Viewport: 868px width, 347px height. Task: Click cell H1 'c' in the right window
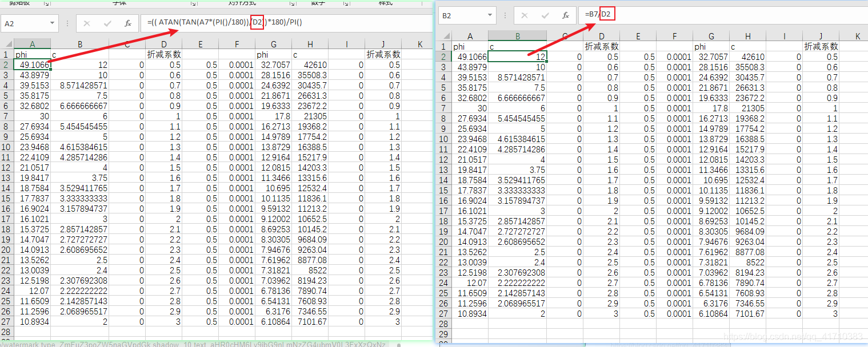coord(748,46)
